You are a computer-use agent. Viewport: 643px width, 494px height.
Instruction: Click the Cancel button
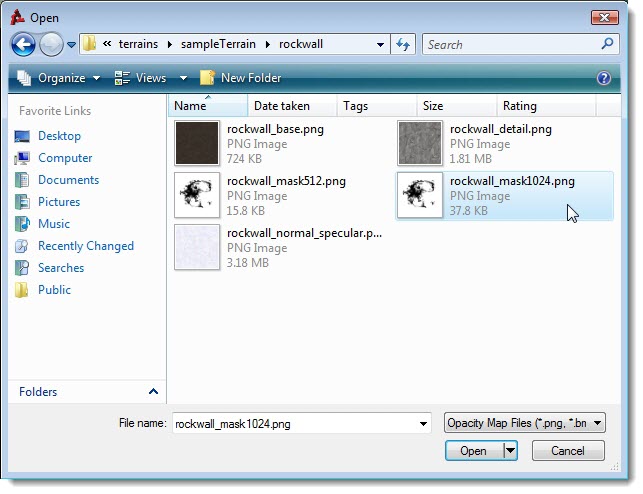(x=568, y=451)
